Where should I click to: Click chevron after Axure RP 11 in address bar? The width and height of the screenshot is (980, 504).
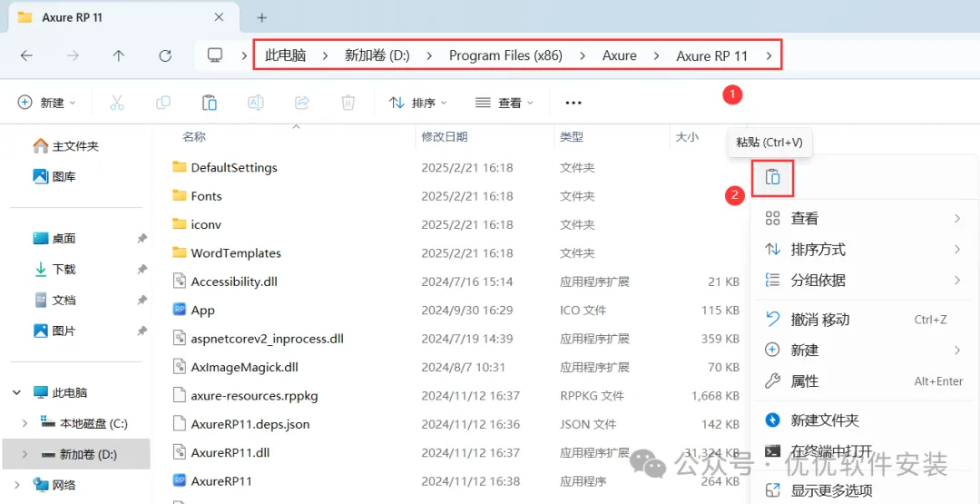click(x=769, y=55)
